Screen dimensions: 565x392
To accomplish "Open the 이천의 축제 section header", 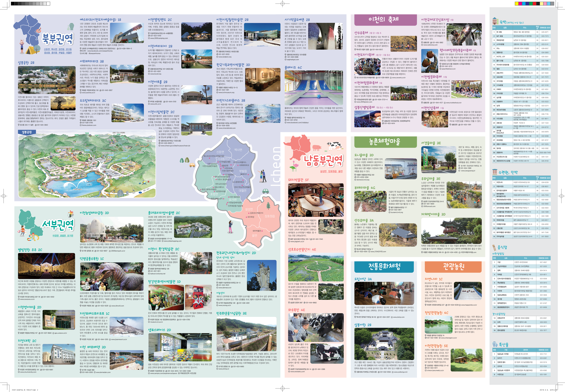I will coord(384,20).
